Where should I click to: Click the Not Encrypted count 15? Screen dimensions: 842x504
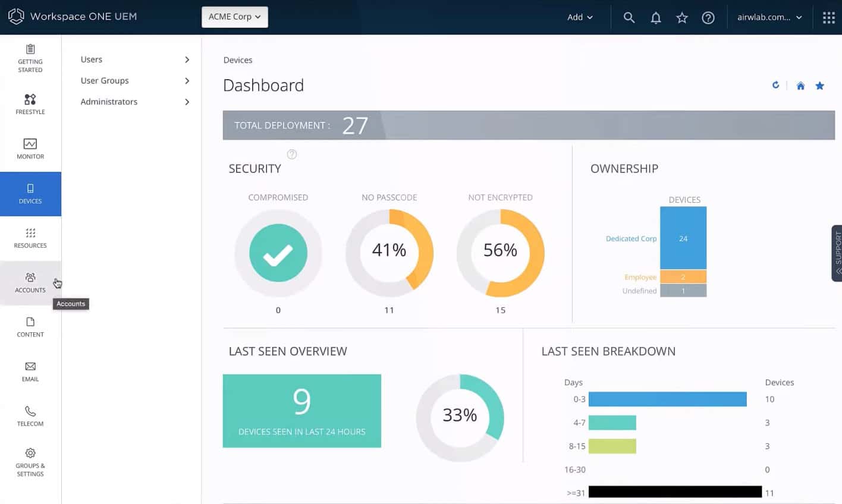tap(501, 310)
